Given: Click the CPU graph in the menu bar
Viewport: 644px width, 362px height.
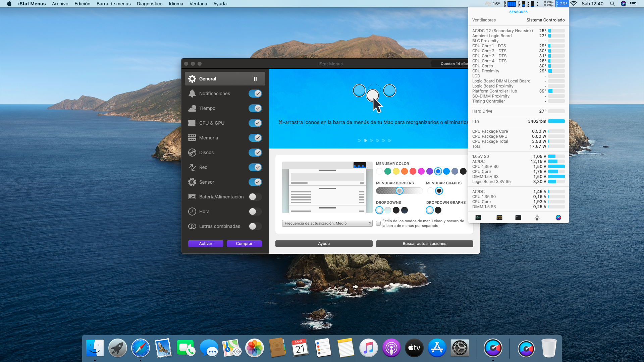Looking at the screenshot, I should pos(511,4).
